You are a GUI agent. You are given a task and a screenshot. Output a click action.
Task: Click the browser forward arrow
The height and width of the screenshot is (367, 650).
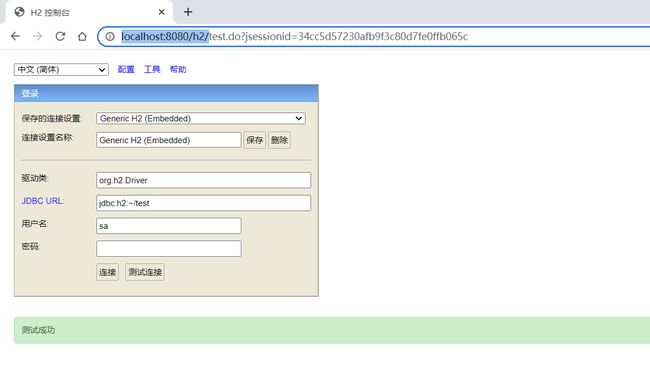coord(38,36)
